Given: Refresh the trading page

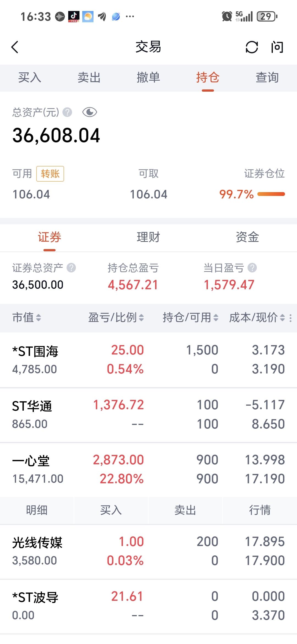Looking at the screenshot, I should point(252,47).
